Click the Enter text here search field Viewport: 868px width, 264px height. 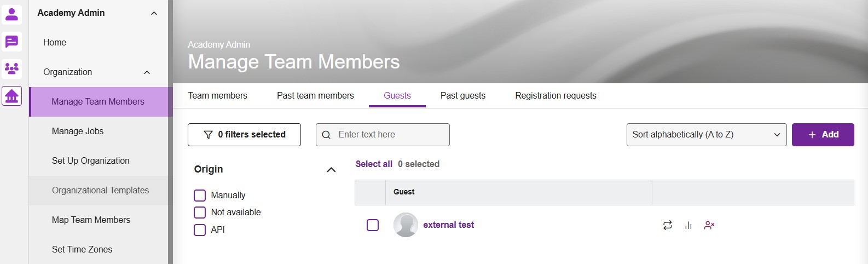383,135
